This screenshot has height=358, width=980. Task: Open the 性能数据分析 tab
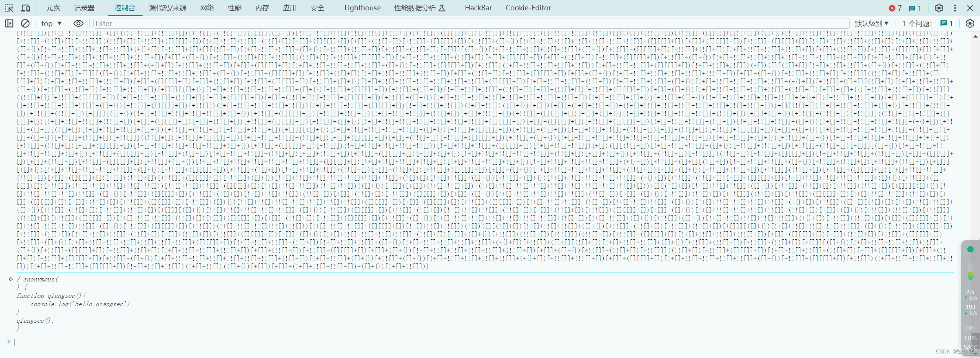point(420,8)
